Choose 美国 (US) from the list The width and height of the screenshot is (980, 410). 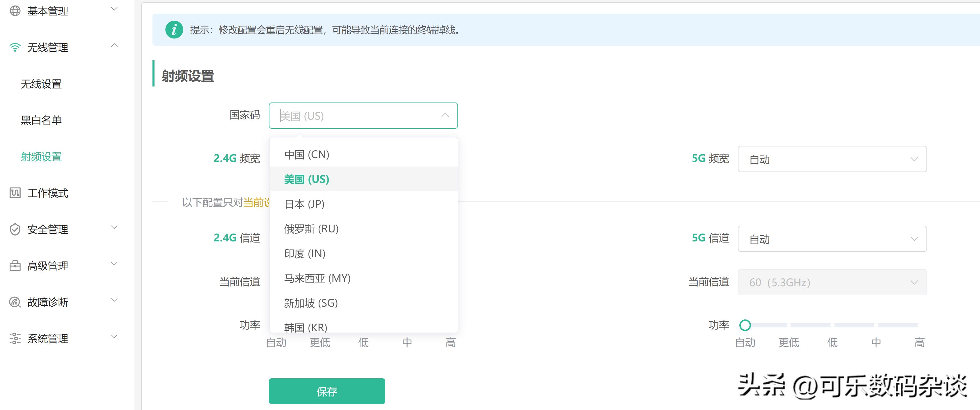coord(363,179)
